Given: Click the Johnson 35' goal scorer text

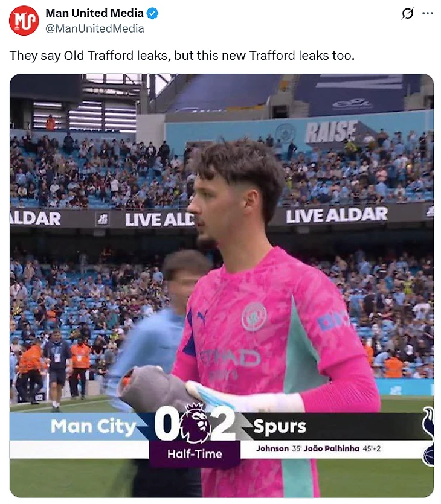Looking at the screenshot, I should (x=278, y=448).
